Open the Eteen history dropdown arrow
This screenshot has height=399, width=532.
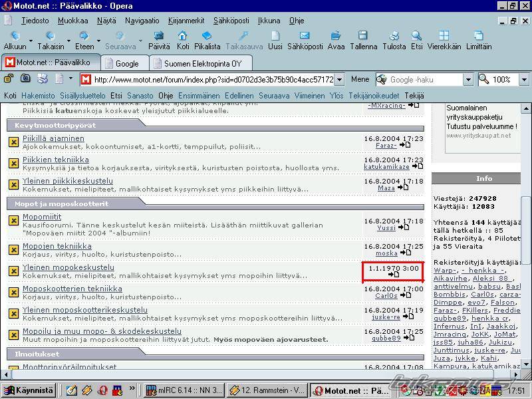pos(98,41)
